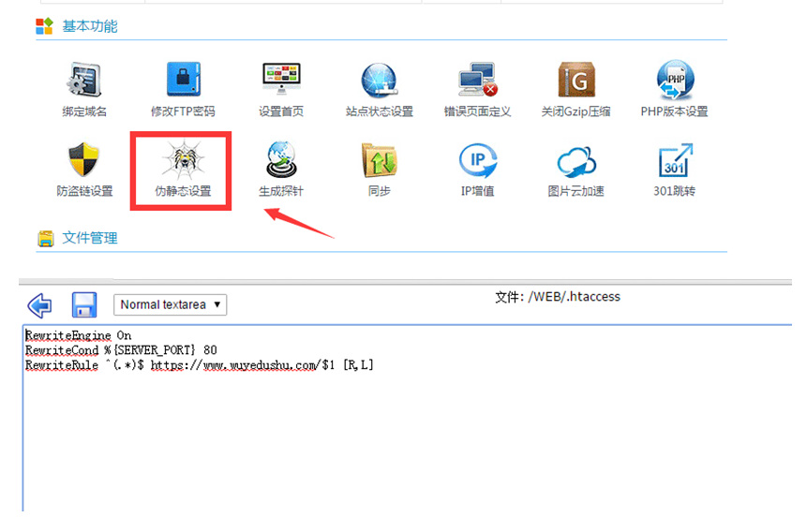Open the PHP版本设置 icon
Screen dimensions: 807x532
[x=675, y=80]
